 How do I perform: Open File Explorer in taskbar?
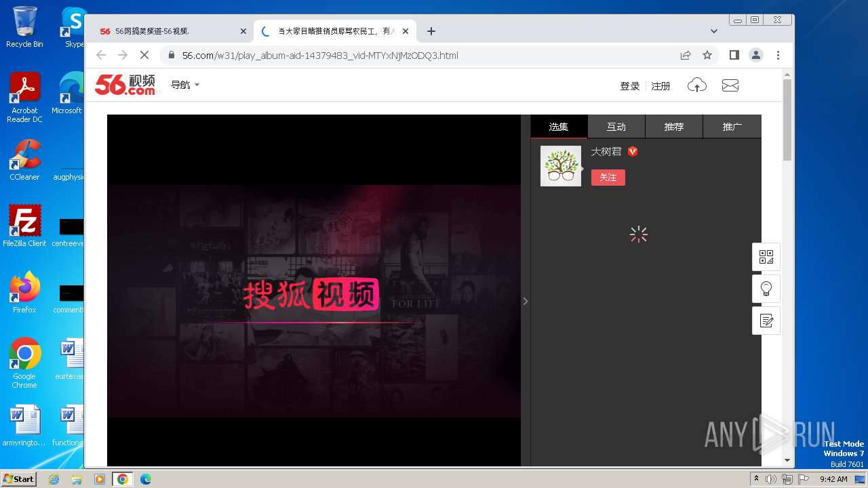tap(77, 479)
